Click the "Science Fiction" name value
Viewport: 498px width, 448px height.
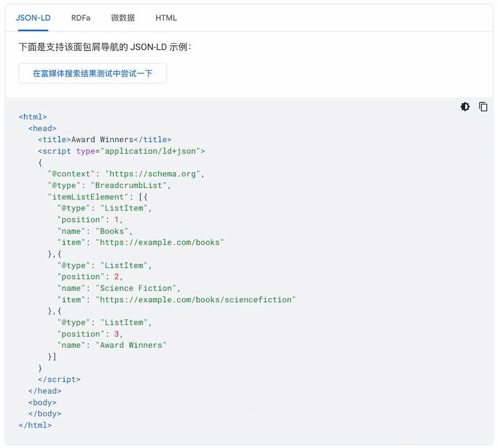137,288
